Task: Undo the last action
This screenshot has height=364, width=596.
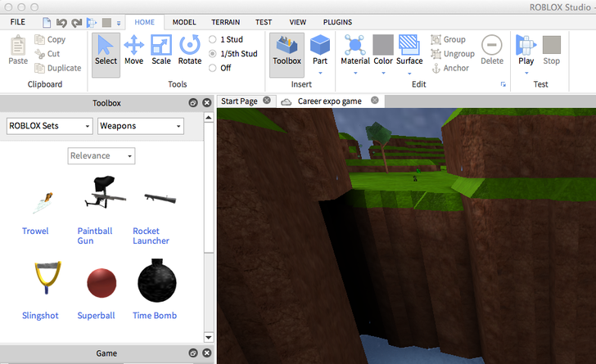Action: tap(61, 23)
